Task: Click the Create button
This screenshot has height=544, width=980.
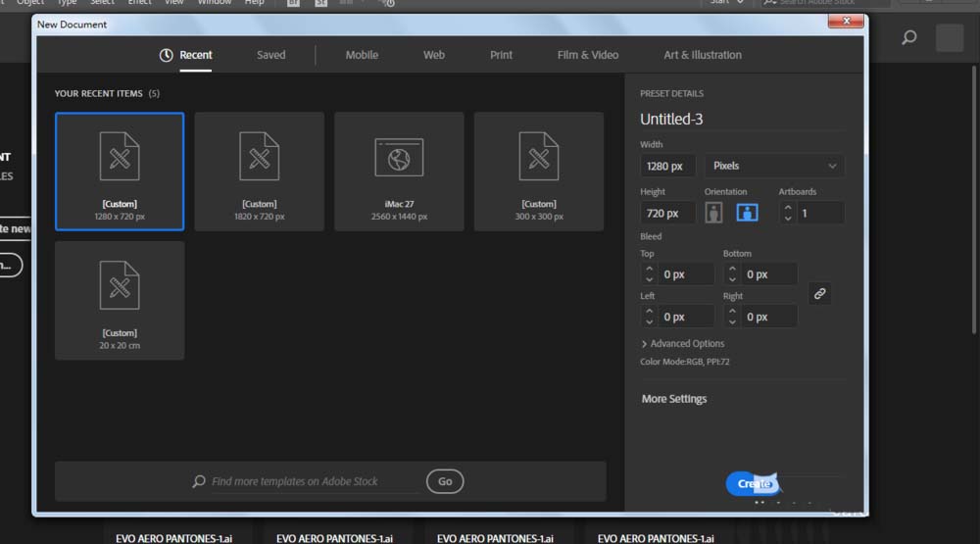Action: (753, 483)
